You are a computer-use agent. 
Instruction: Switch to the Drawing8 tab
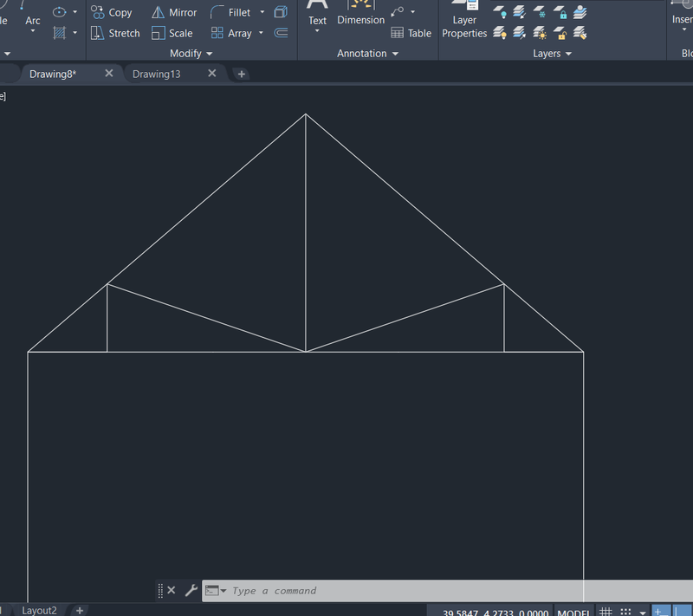click(x=54, y=75)
